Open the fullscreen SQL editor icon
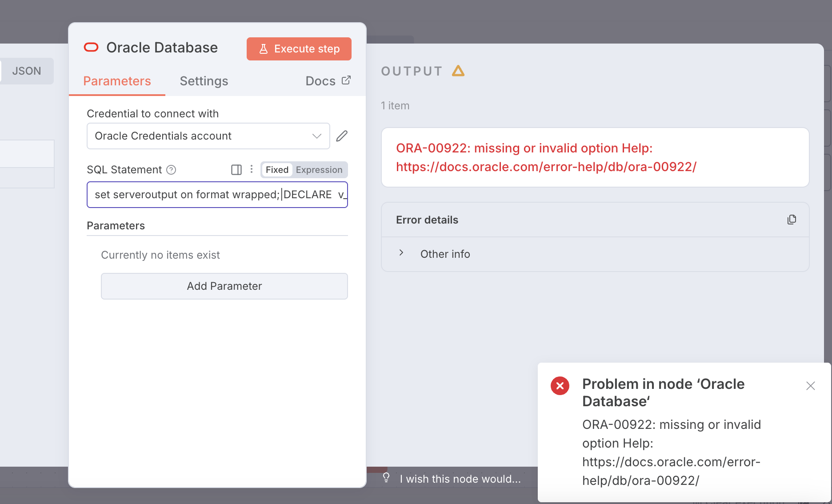832x504 pixels. click(236, 169)
